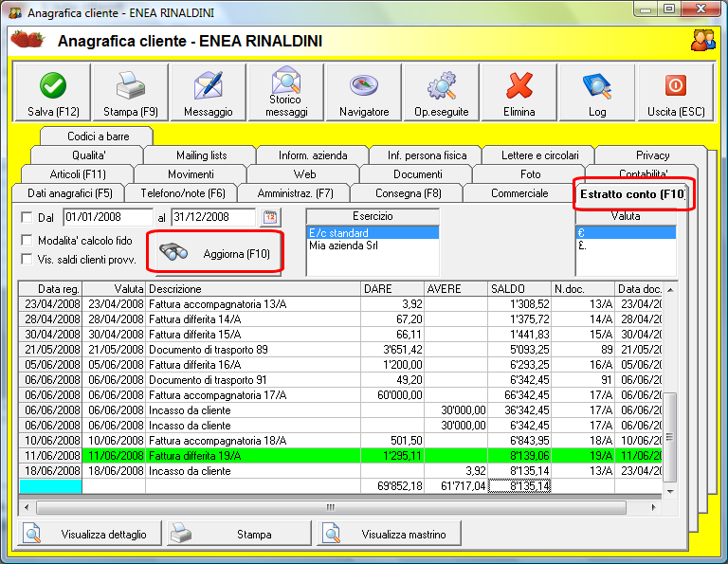
Task: Open the Privacy tab
Action: coord(652,155)
